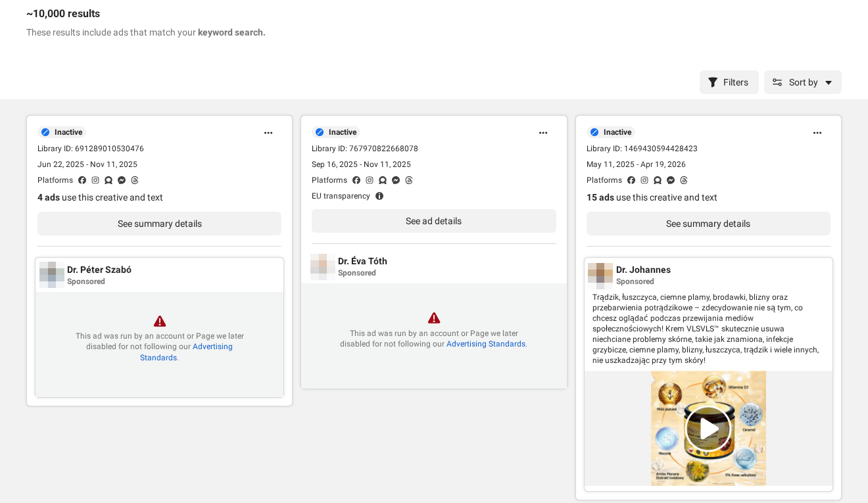This screenshot has height=503, width=868.
Task: Open the options menu for ad 691289010530476
Action: (x=268, y=133)
